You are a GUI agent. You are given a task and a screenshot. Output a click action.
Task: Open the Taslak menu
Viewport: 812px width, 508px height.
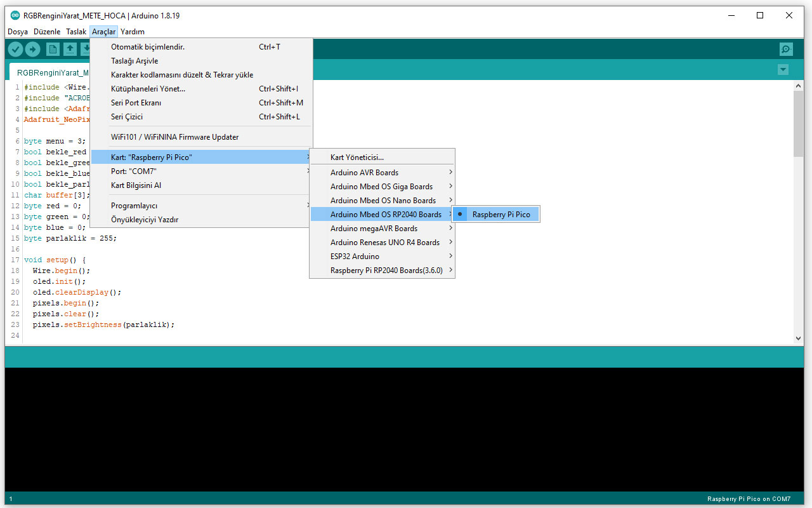coord(76,32)
